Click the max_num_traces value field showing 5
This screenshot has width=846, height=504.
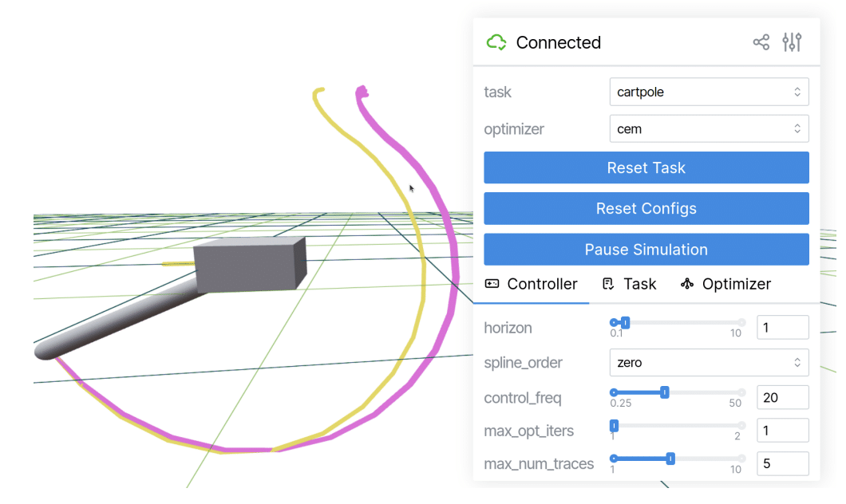pyautogui.click(x=781, y=463)
